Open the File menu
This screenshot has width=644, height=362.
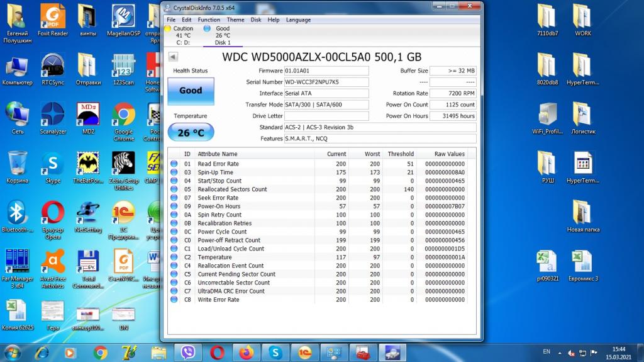click(x=171, y=20)
